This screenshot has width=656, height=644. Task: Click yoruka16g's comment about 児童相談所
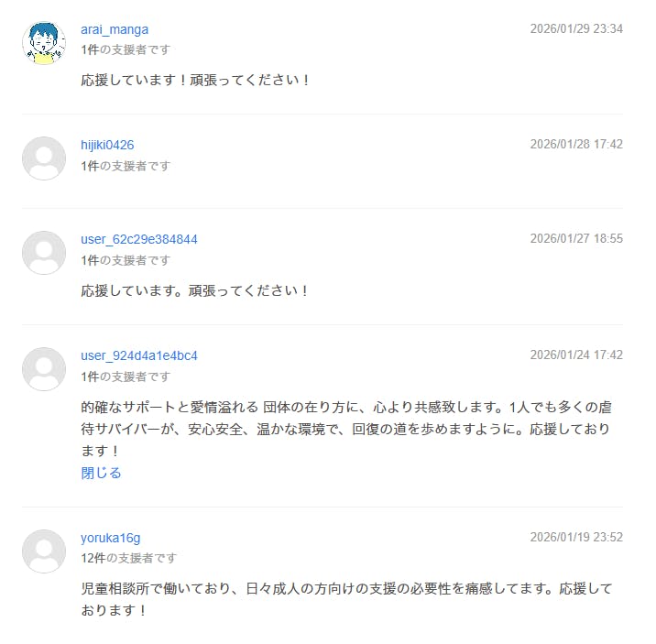point(346,598)
